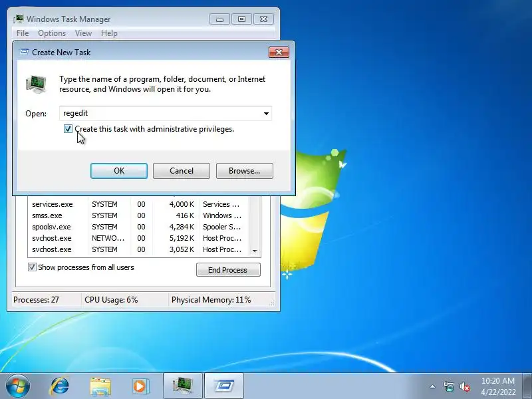This screenshot has width=532, height=399.
Task: Click the Browse... button
Action: (244, 171)
